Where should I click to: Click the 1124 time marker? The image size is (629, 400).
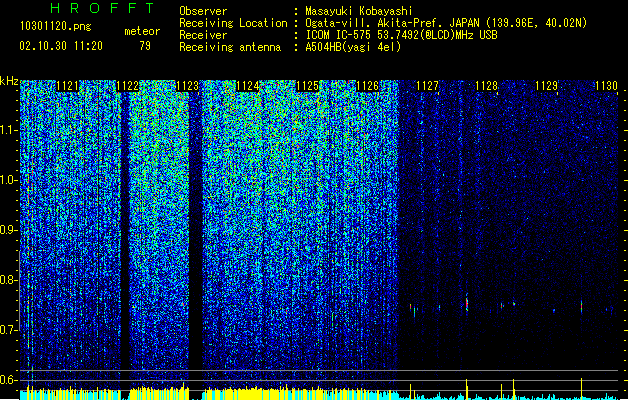tap(248, 86)
